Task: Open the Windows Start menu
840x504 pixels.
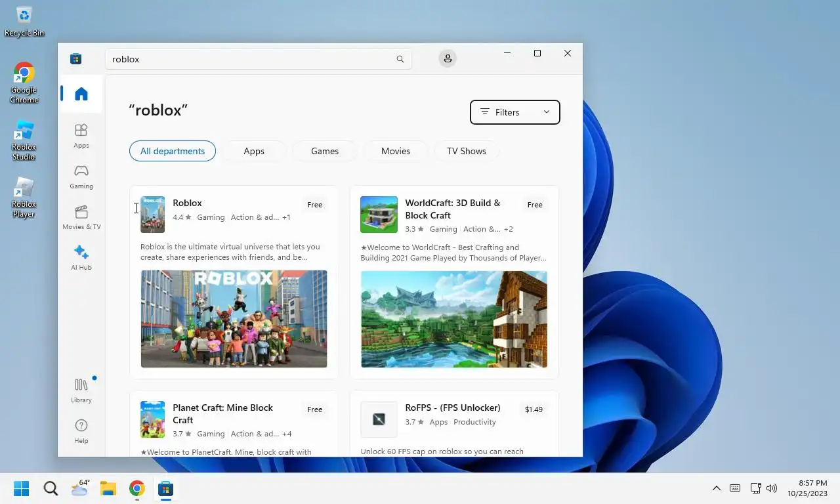Action: pyautogui.click(x=22, y=488)
